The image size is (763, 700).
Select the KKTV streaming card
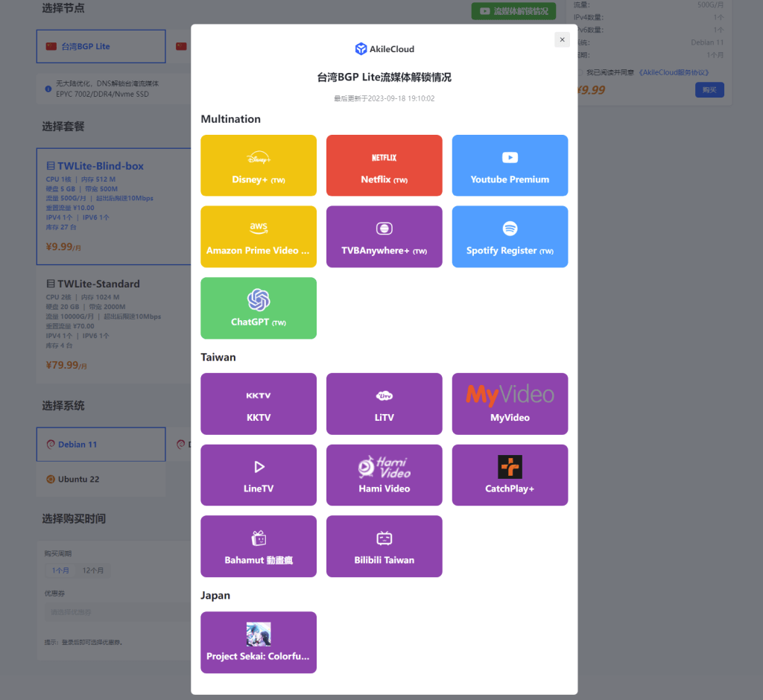[x=259, y=404]
